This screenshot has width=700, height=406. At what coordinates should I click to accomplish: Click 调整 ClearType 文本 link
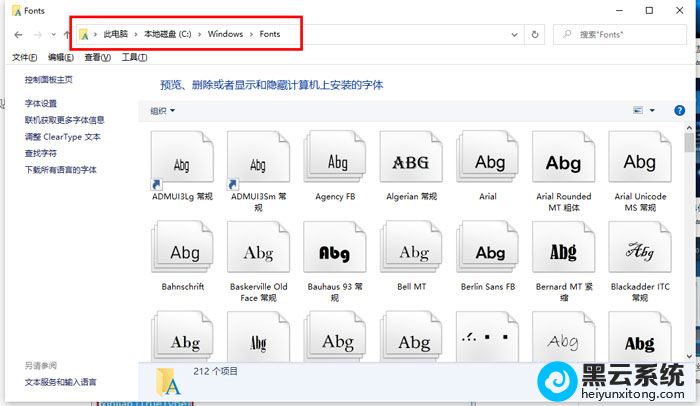pyautogui.click(x=63, y=136)
